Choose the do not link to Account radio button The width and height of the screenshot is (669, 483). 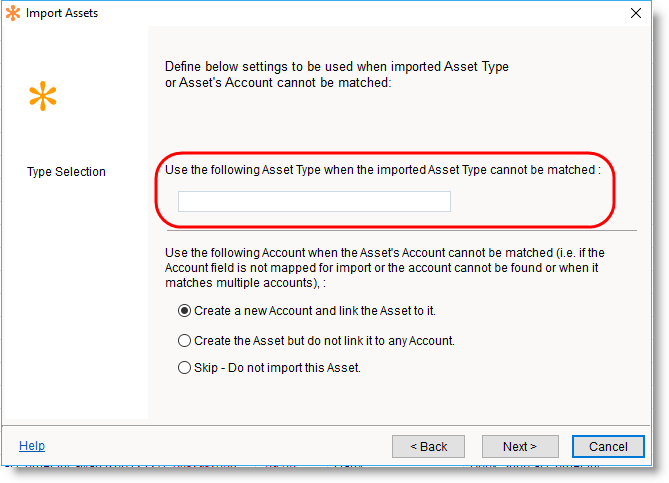point(184,340)
